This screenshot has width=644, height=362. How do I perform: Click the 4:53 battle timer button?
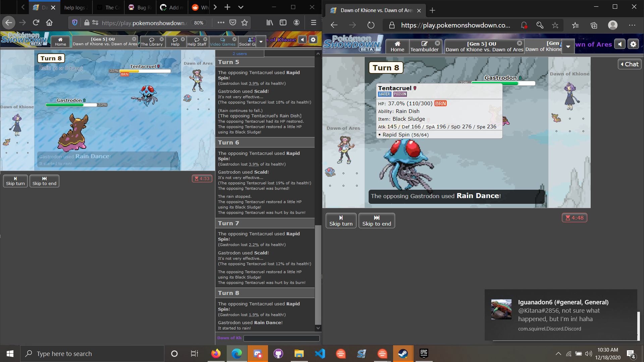[202, 179]
